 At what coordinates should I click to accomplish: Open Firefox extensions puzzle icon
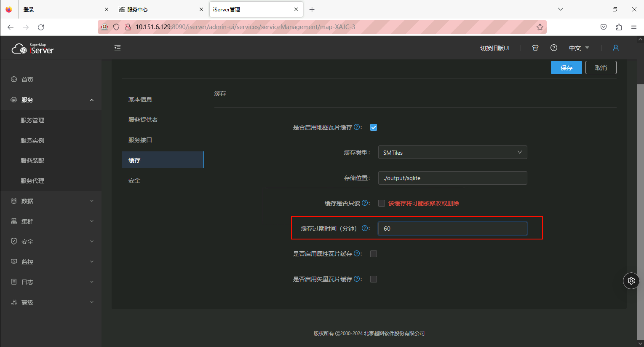point(619,27)
